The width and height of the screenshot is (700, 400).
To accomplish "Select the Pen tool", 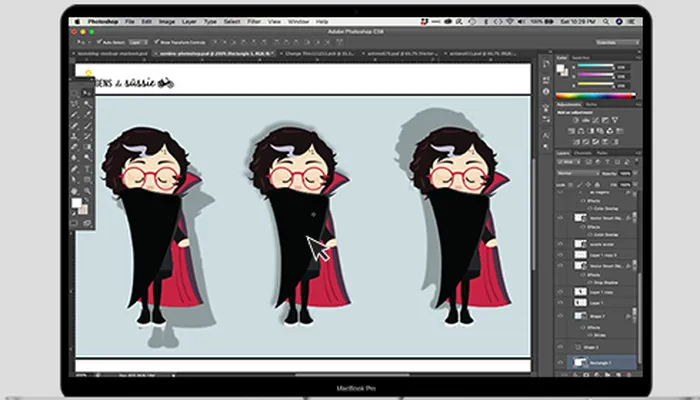I will coord(75,169).
